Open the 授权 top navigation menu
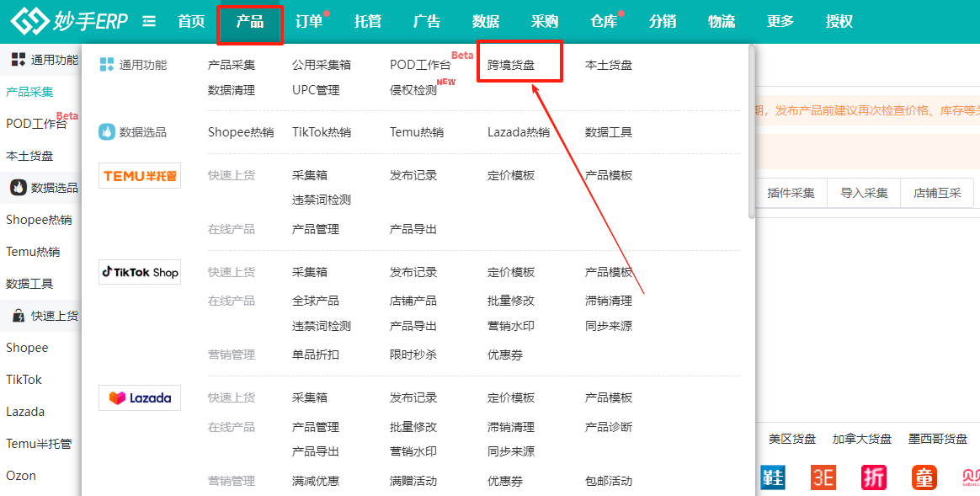 [x=839, y=21]
